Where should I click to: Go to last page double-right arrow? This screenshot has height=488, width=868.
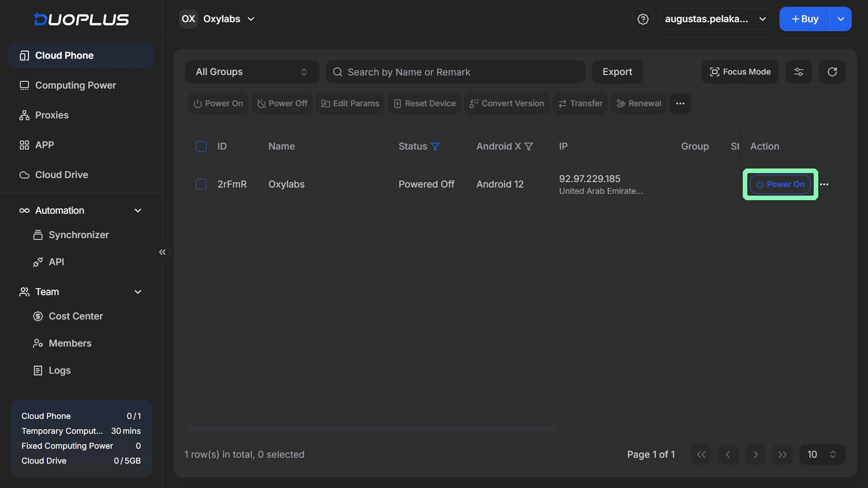pos(782,455)
